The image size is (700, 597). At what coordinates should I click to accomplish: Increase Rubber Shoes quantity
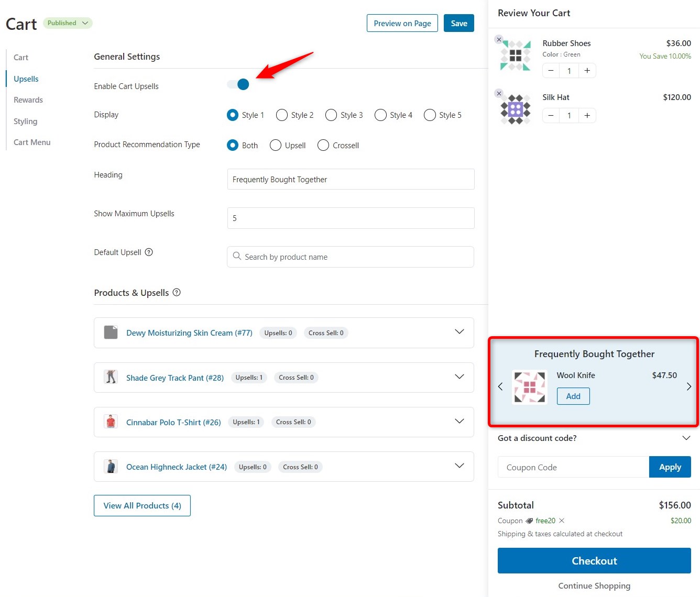[x=587, y=71]
